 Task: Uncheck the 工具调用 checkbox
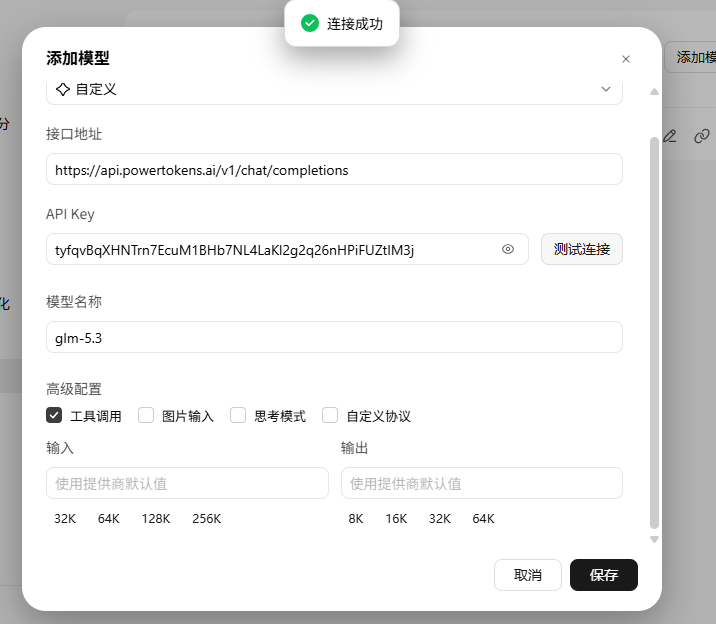point(54,415)
